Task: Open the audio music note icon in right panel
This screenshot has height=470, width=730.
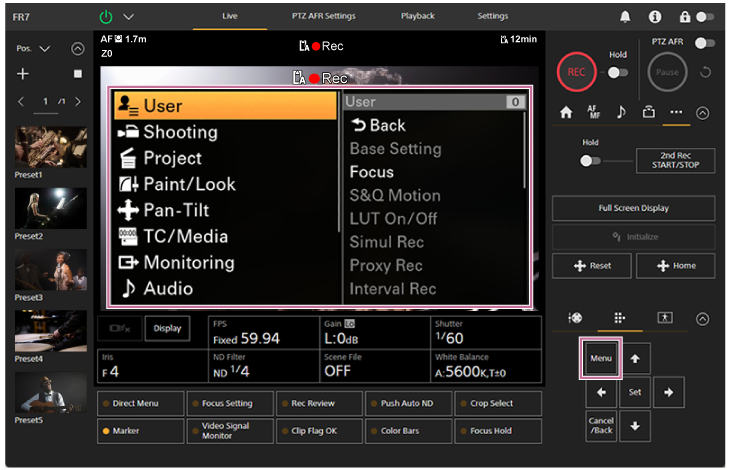Action: tap(621, 112)
